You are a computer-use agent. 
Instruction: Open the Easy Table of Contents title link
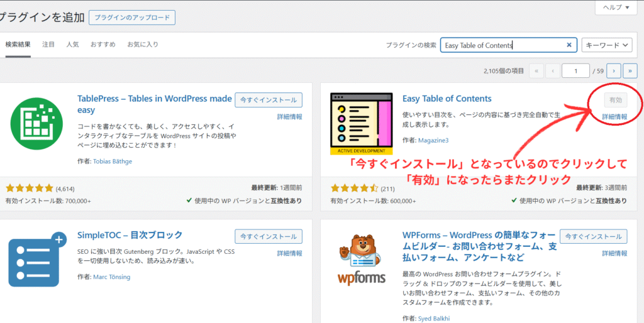447,99
